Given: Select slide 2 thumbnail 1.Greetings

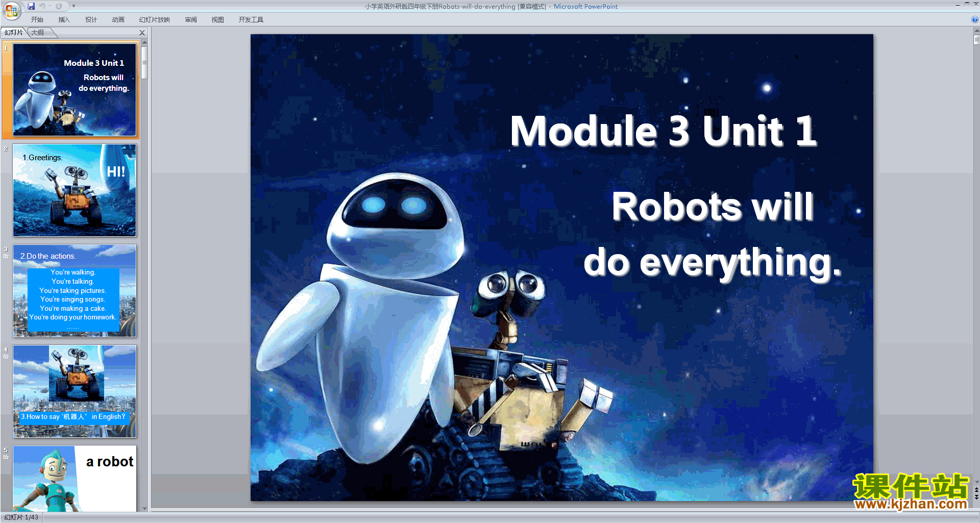Looking at the screenshot, I should tap(75, 190).
